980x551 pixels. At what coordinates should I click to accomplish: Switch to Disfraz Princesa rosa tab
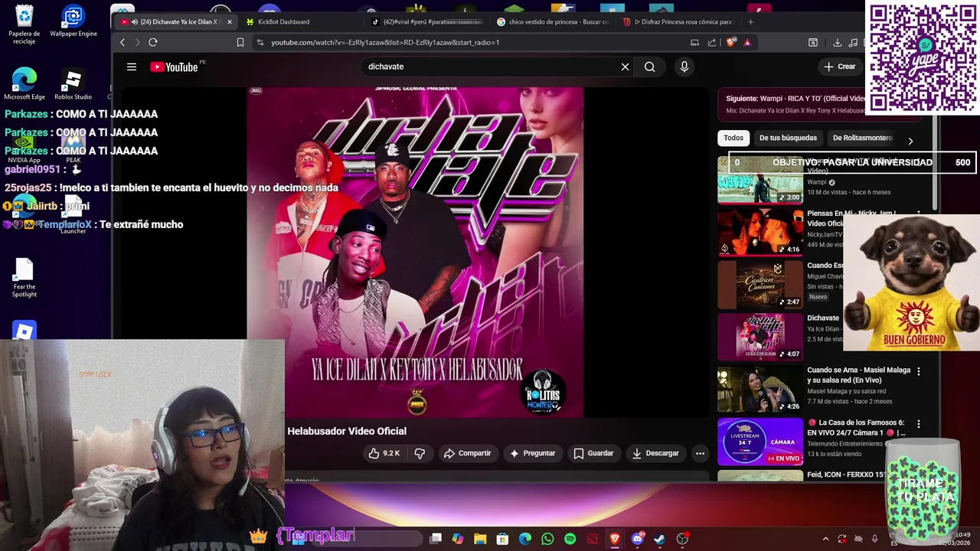coord(680,21)
